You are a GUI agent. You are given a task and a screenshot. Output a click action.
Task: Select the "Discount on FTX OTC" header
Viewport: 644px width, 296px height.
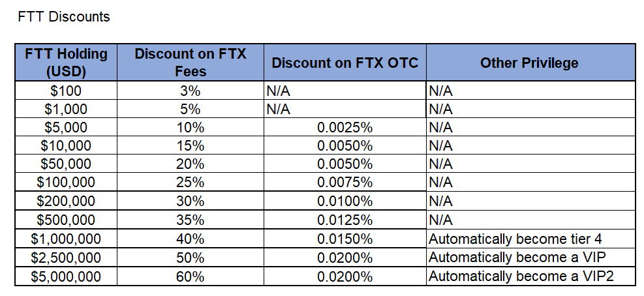[x=345, y=63]
